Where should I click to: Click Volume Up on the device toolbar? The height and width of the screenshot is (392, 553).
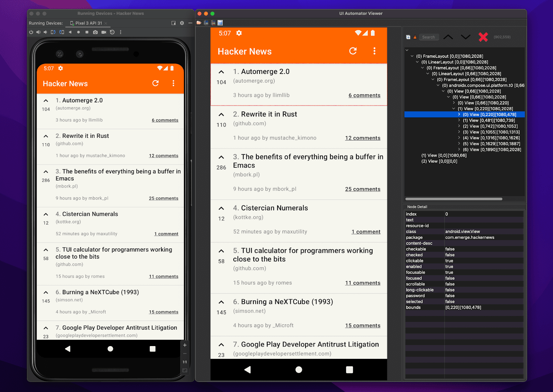click(38, 32)
